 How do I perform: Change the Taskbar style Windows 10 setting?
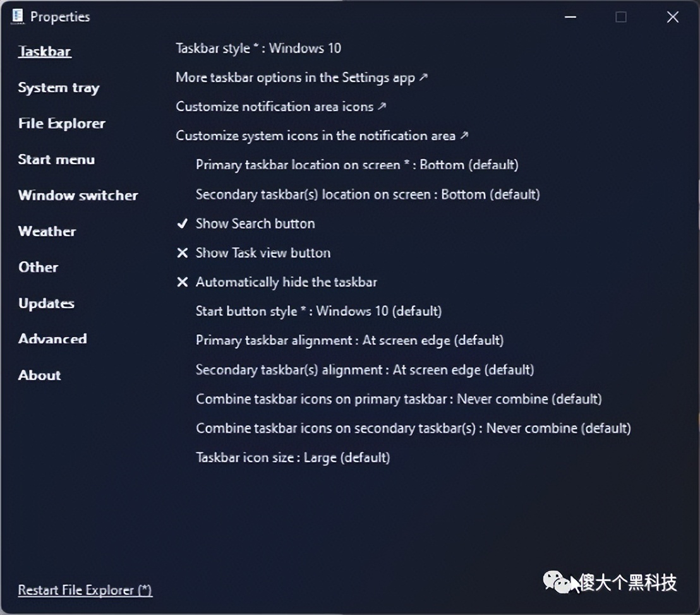click(x=258, y=49)
